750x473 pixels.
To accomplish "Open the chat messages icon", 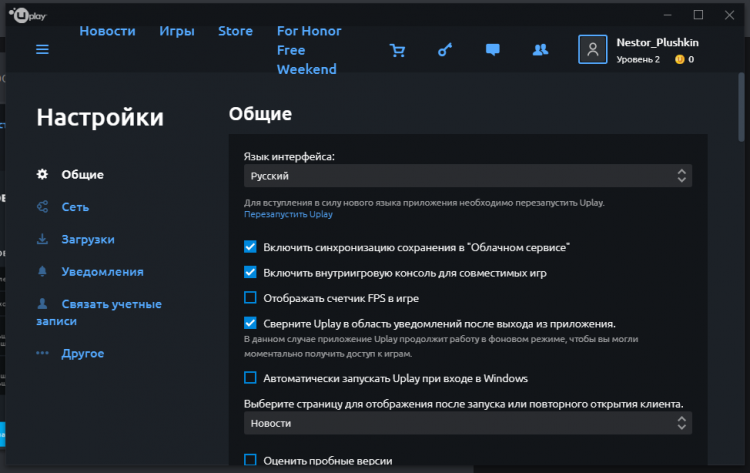I will coord(492,50).
